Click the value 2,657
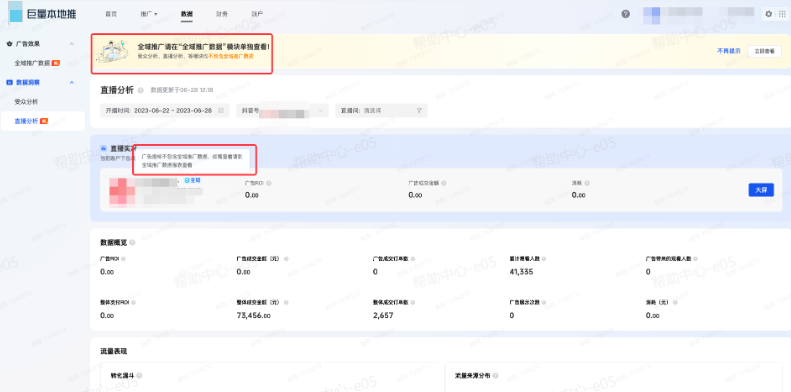Screen dimensions: 791x392 383,315
